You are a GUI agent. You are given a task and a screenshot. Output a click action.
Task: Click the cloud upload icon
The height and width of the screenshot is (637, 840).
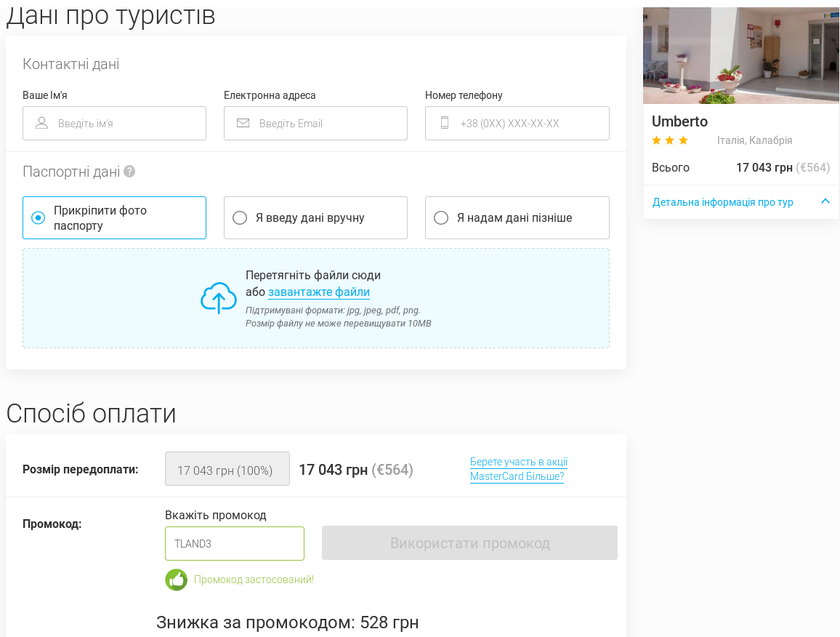[219, 298]
